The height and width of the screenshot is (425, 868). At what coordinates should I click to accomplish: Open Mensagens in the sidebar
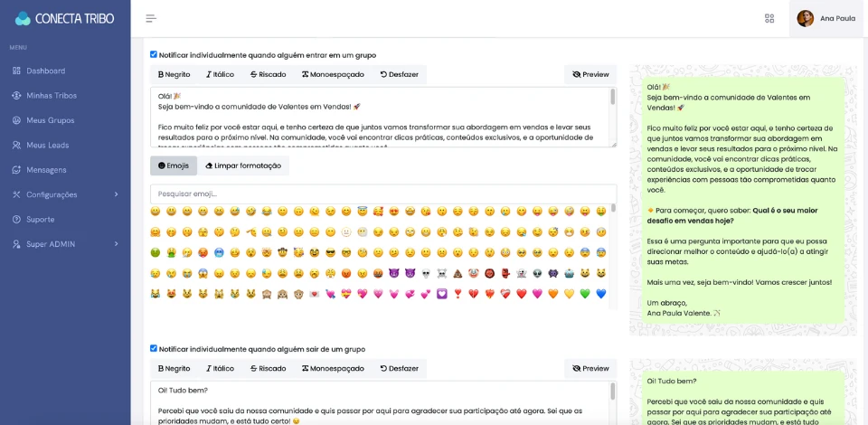46,170
